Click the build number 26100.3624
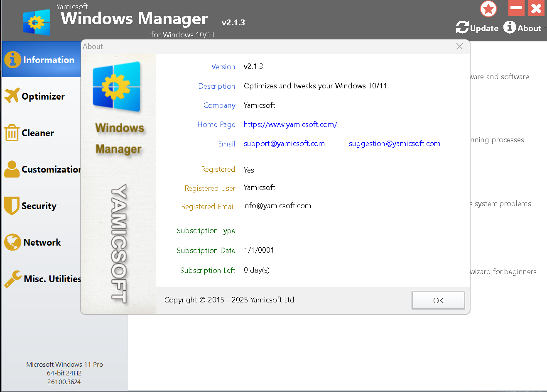547x392 pixels. (64, 382)
